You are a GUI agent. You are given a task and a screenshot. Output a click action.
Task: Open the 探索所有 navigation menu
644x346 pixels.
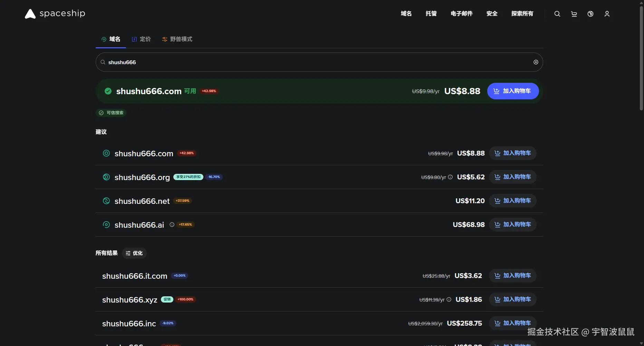522,13
